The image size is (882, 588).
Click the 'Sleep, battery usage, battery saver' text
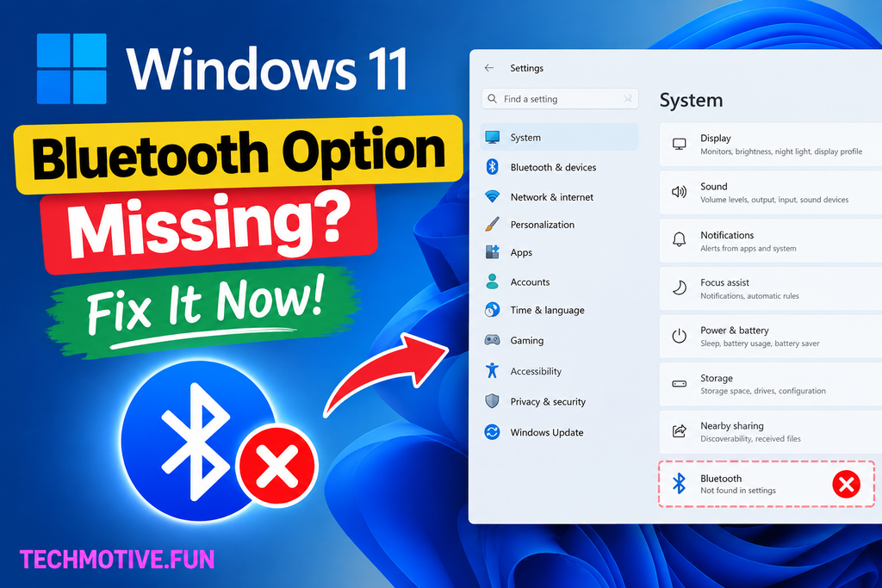[x=760, y=344]
